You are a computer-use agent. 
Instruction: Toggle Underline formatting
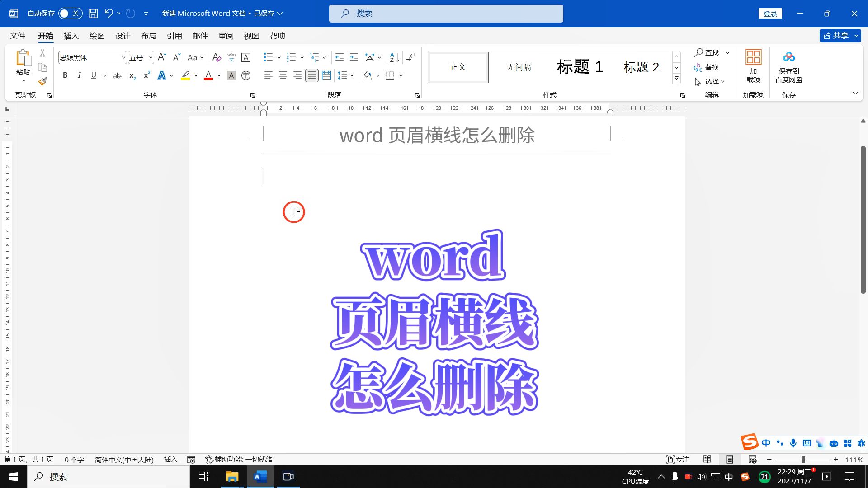(x=94, y=75)
